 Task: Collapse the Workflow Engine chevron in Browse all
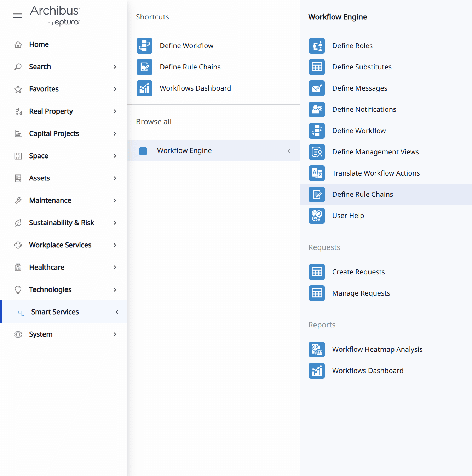coord(289,151)
